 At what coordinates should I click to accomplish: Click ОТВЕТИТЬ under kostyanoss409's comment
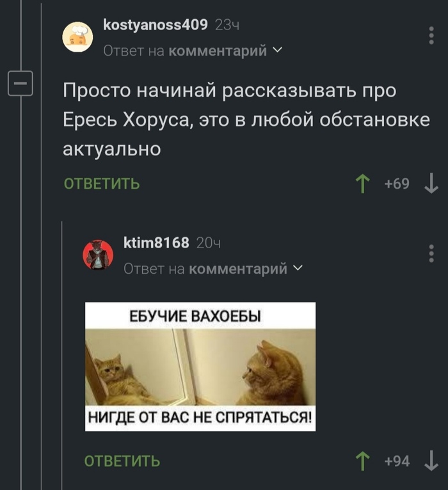(x=102, y=184)
